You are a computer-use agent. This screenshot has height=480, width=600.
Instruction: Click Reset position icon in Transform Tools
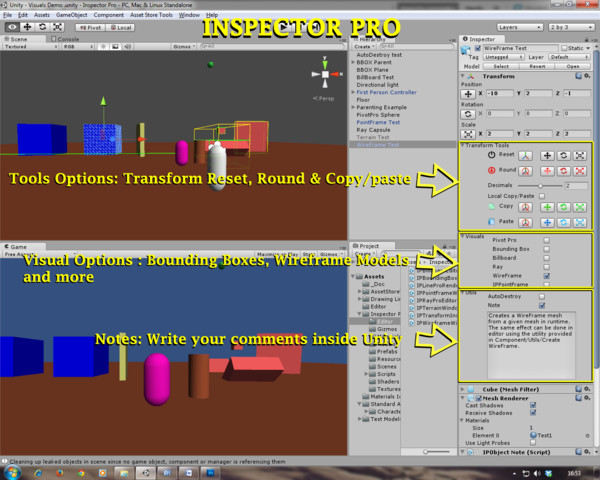click(547, 156)
